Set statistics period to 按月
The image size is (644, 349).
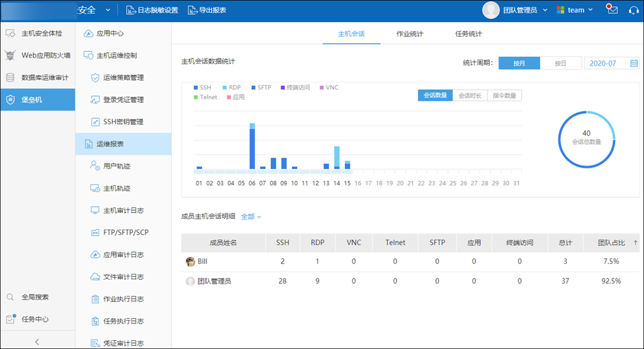(519, 63)
